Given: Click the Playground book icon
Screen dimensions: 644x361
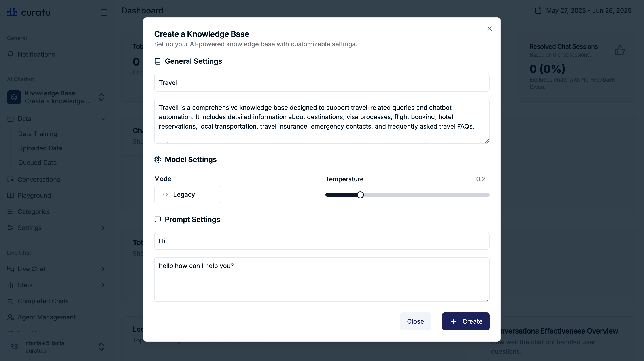Looking at the screenshot, I should (x=11, y=195).
